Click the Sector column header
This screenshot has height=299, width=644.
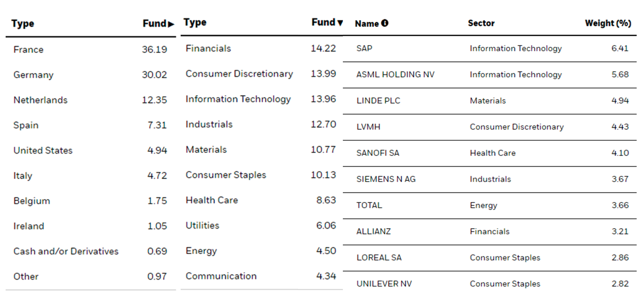click(481, 23)
